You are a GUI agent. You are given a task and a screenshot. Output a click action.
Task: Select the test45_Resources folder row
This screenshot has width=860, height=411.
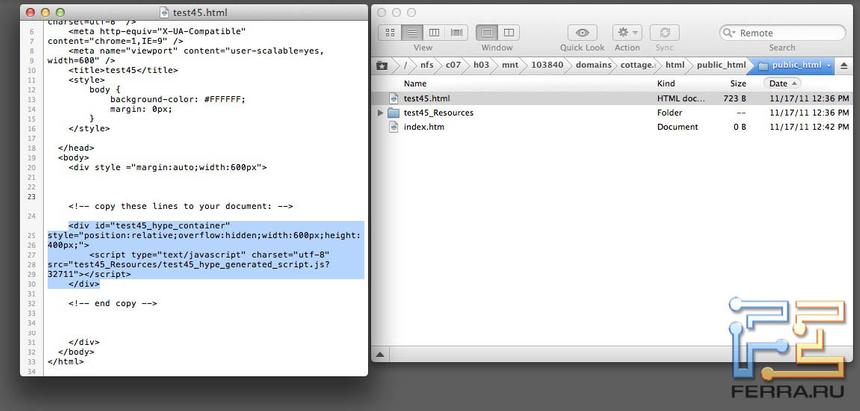click(613, 112)
